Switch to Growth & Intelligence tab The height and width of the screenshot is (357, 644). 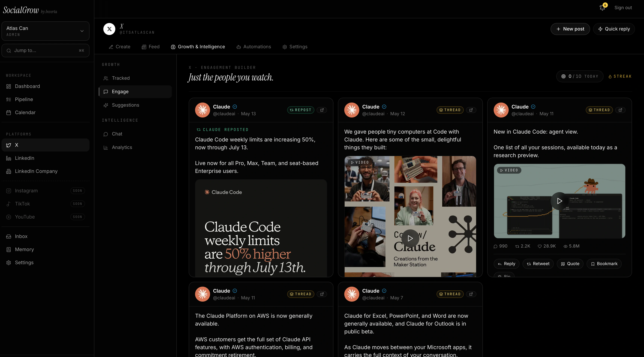198,47
